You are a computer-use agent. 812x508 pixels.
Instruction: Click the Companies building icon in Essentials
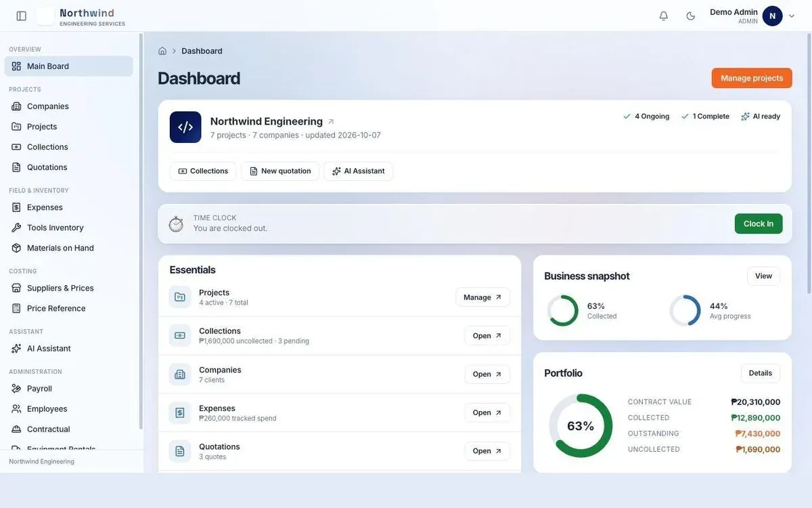[x=180, y=374]
